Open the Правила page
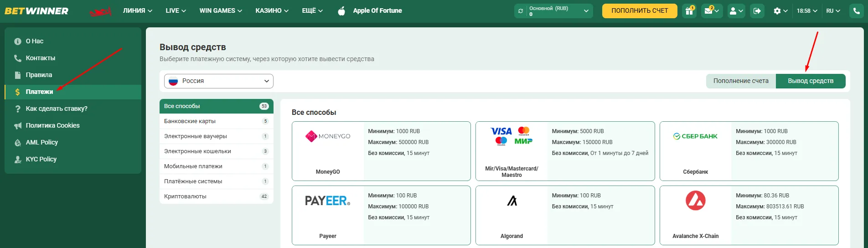The height and width of the screenshot is (248, 868). [x=73, y=75]
